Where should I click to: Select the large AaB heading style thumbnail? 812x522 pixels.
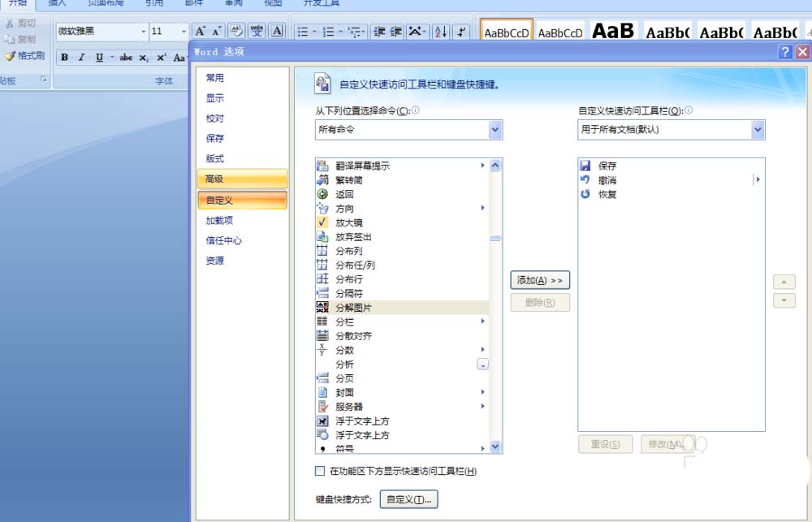(612, 32)
